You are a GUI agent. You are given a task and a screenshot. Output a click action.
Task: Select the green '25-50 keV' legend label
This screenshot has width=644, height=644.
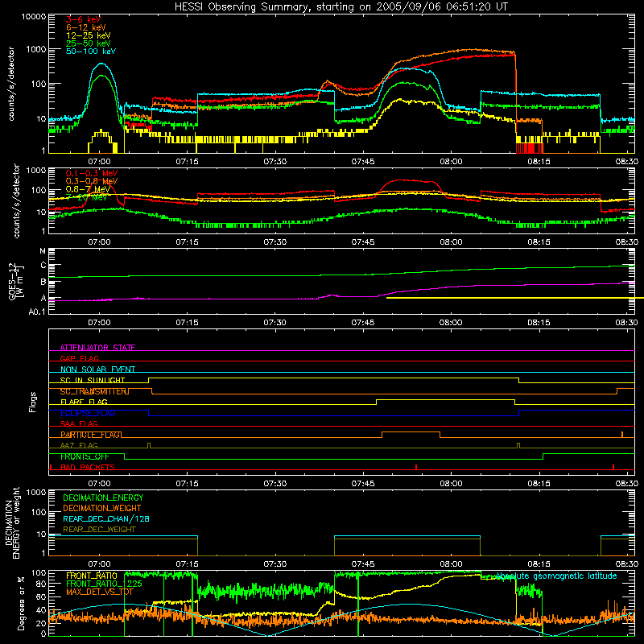(x=89, y=43)
